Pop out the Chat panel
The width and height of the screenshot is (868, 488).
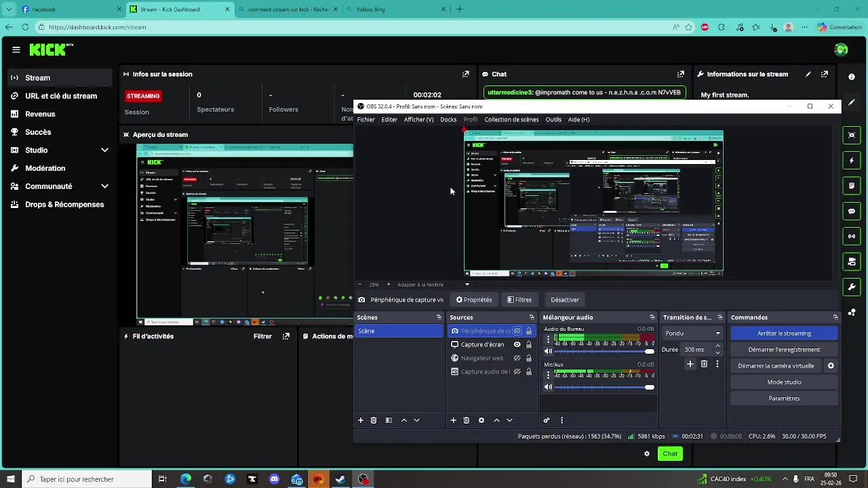(x=681, y=74)
